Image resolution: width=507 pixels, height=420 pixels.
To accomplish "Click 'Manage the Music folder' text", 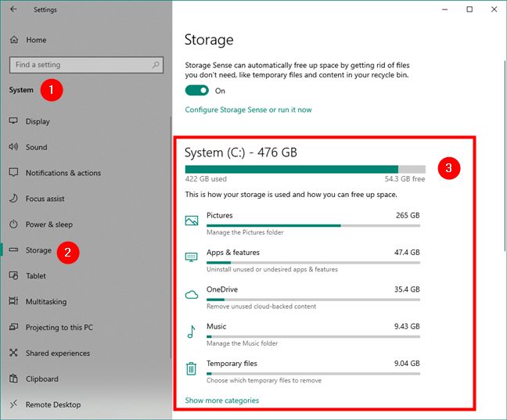I will [x=242, y=343].
